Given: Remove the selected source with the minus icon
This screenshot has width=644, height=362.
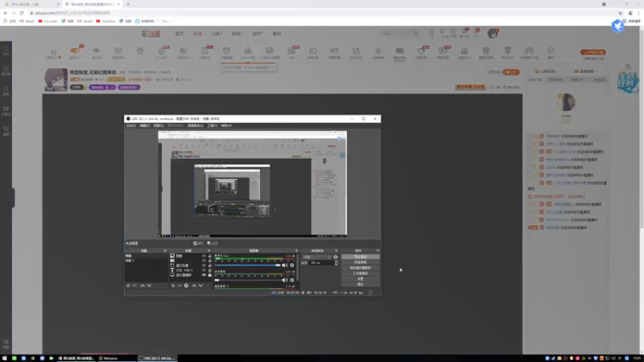Looking at the screenshot, I should (x=180, y=286).
